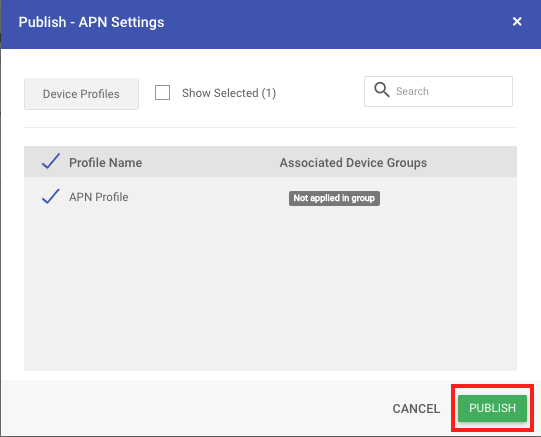This screenshot has width=541, height=437.
Task: Toggle the select-all checkmark beside Profile Name
Action: (x=51, y=161)
